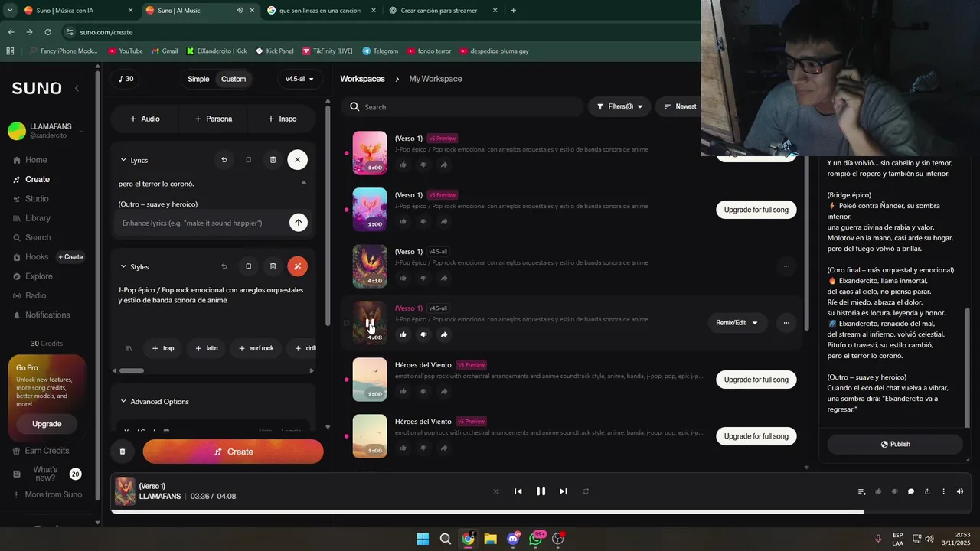Add the surf rock style tag
Screen dimensions: 980x551
(256, 348)
